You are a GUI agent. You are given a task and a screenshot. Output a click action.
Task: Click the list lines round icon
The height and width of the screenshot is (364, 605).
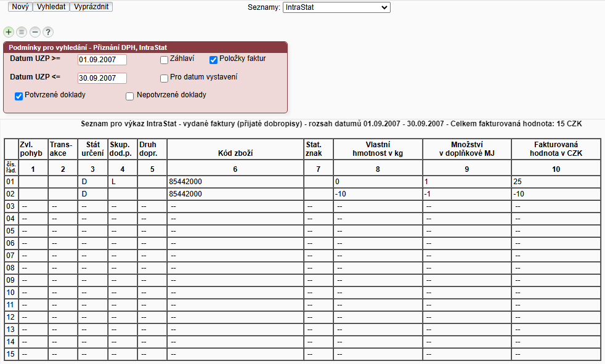(22, 31)
